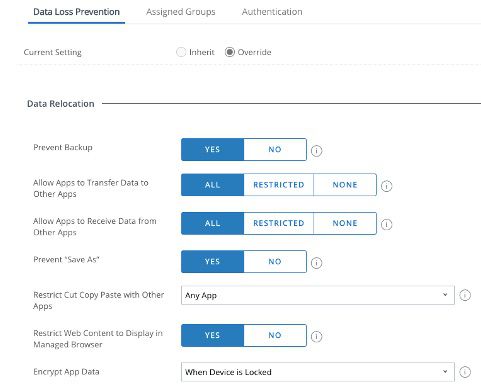481x392 pixels.
Task: Click the Current Setting label
Action: click(53, 52)
